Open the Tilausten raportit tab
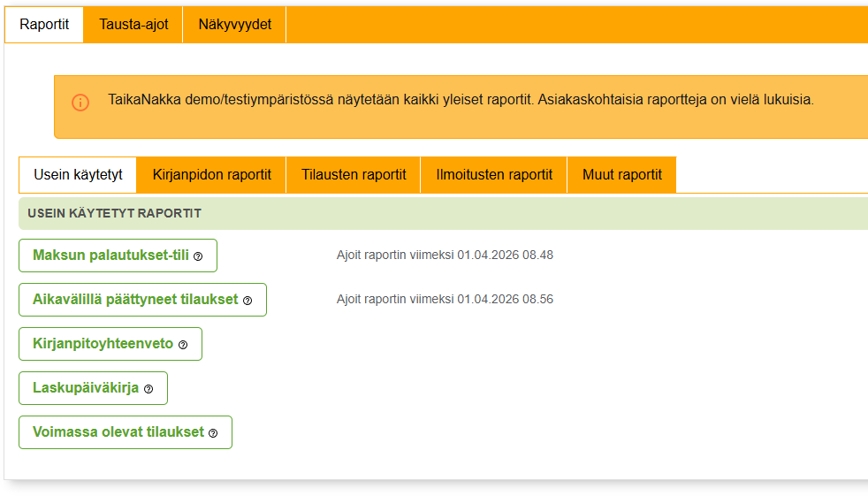This screenshot has width=868, height=496. tap(354, 175)
